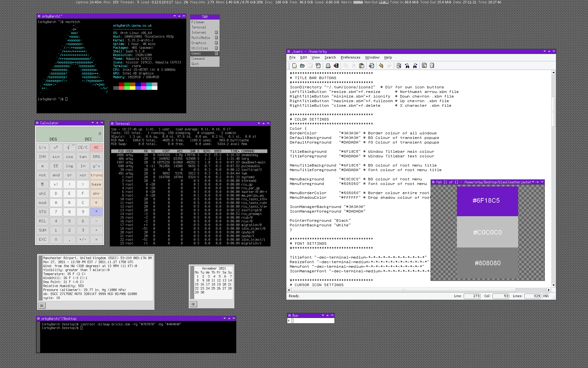Click the light grey #C0C0C0 swatch in feh

tap(487, 232)
